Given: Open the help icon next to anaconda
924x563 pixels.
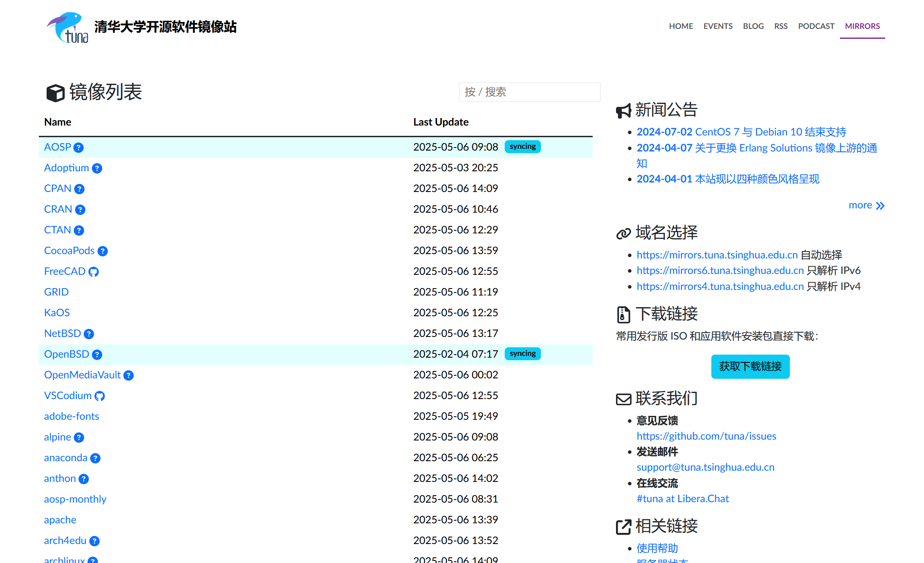Looking at the screenshot, I should [95, 458].
